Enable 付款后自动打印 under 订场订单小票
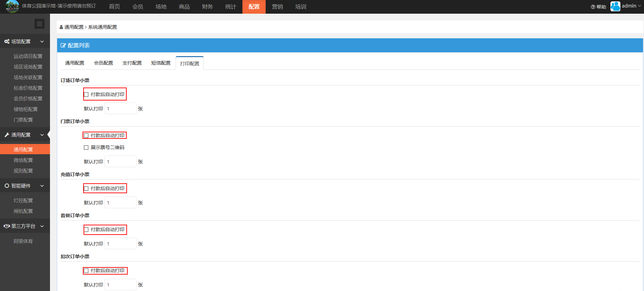 click(86, 95)
